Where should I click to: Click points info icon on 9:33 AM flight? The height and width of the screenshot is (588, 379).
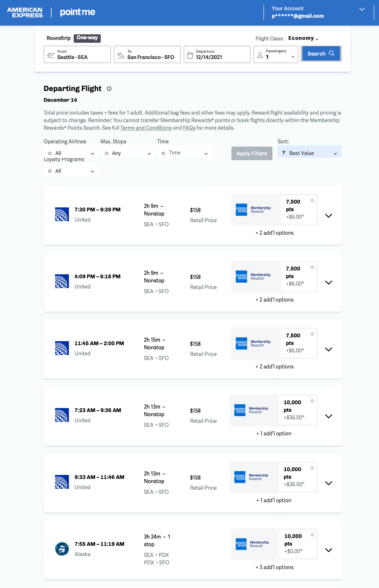point(312,468)
